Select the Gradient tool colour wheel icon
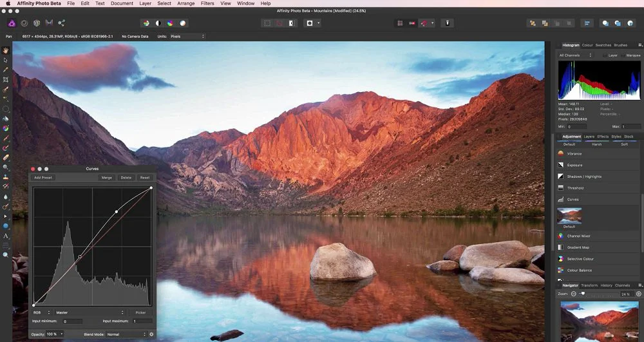644x342 pixels. tap(6, 129)
